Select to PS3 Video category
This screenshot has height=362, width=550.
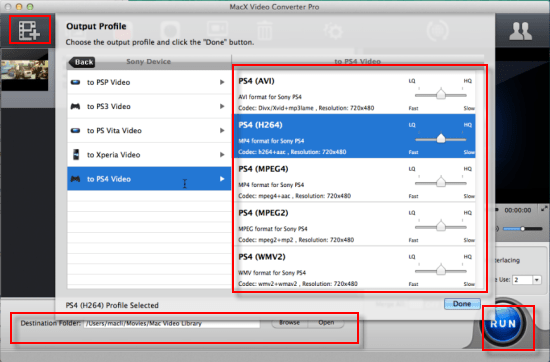(x=149, y=106)
